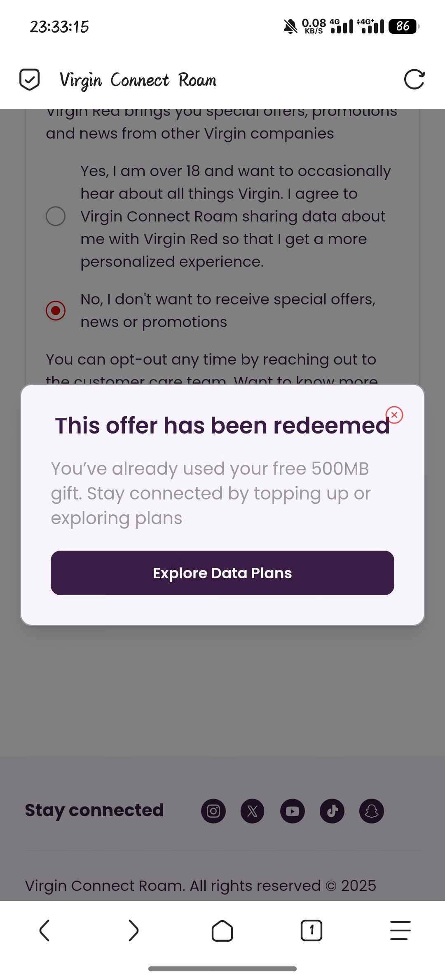The height and width of the screenshot is (980, 445).
Task: Tap the Instagram icon
Action: pos(213,811)
